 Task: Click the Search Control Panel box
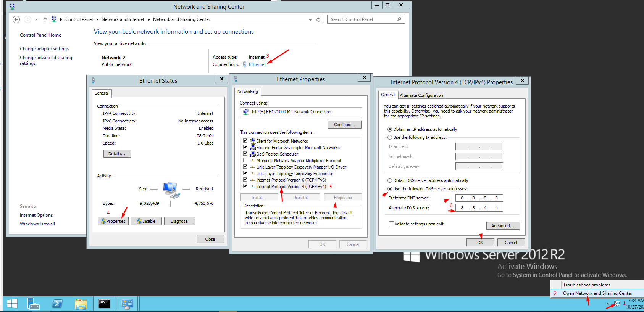(366, 19)
